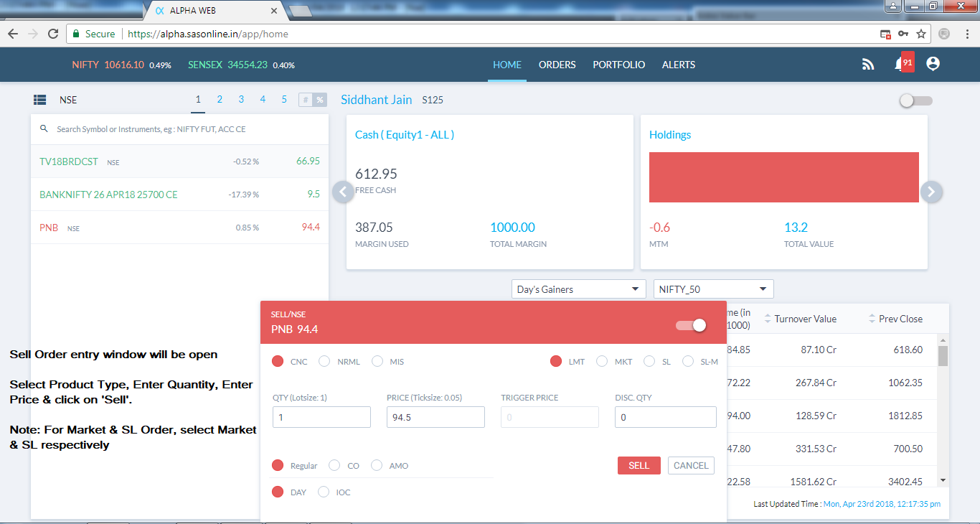Select CNC product type

(x=278, y=361)
